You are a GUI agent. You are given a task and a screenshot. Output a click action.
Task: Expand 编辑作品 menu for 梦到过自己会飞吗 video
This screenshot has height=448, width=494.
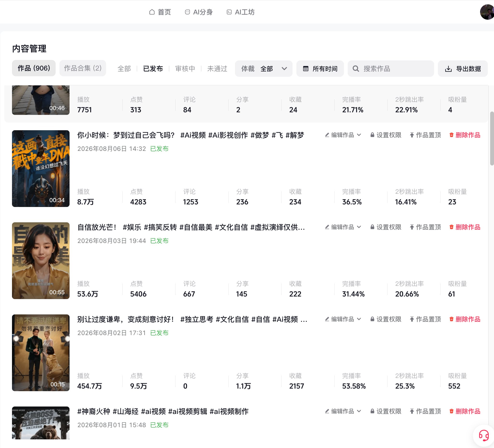(x=343, y=135)
